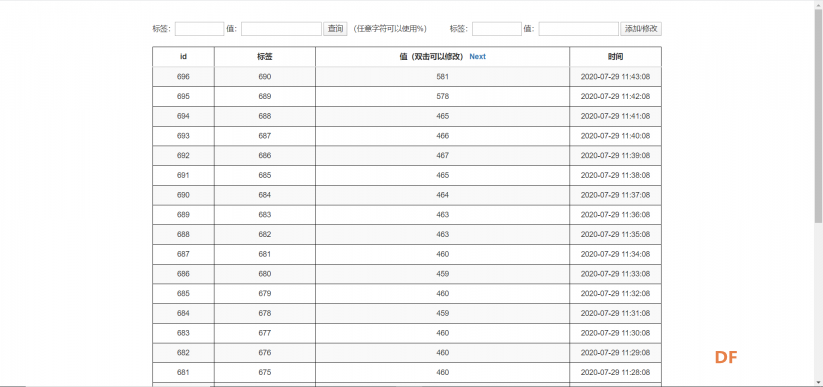
Task: Click 标签 cell 675
Action: pyautogui.click(x=265, y=372)
